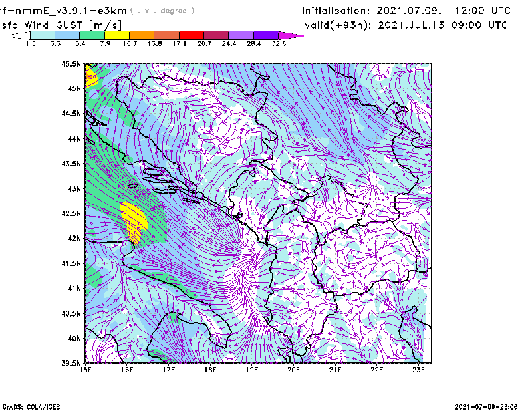Click latitude label 43N
532x411 pixels.
click(x=74, y=188)
